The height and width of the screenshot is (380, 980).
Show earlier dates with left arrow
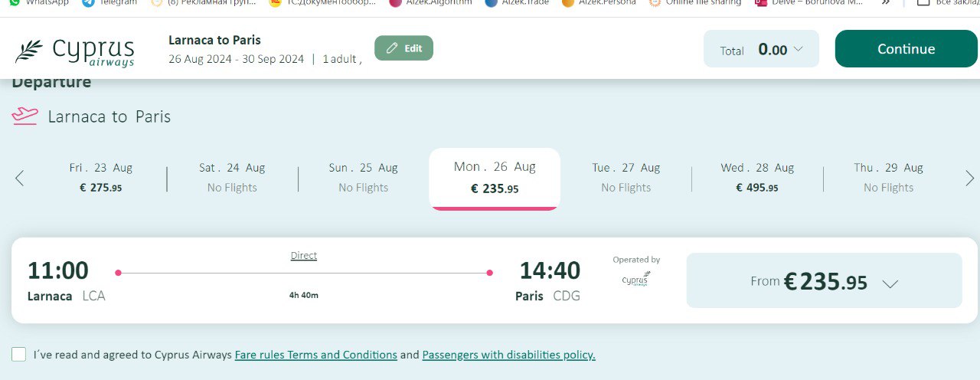20,179
